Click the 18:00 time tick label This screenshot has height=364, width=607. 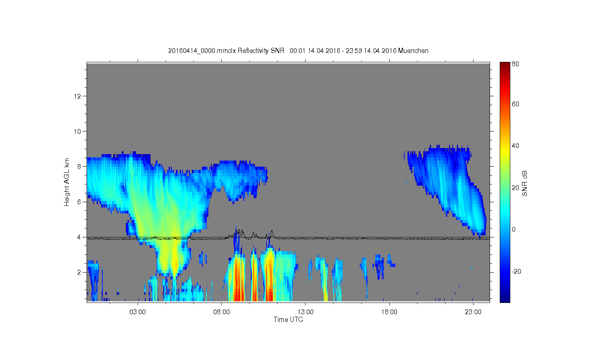(x=389, y=312)
